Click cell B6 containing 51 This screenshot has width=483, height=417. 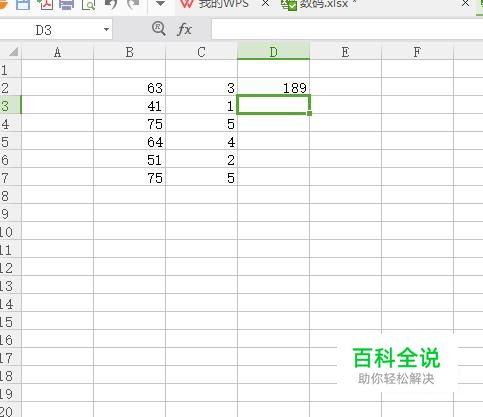[x=129, y=160]
